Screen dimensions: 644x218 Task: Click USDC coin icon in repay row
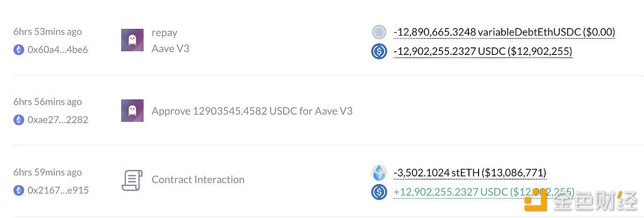379,51
